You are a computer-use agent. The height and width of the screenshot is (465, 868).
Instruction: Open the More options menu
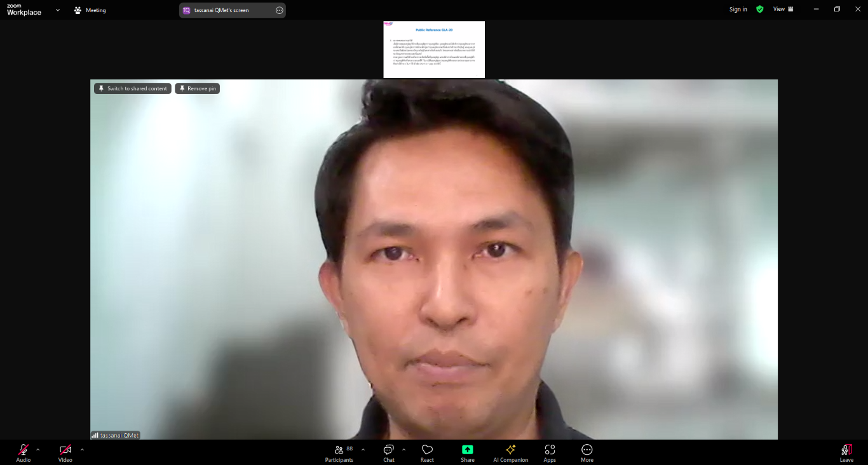tap(587, 452)
